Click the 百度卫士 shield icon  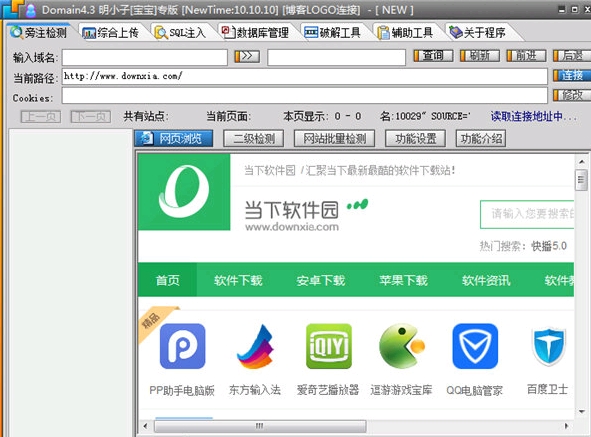click(x=548, y=346)
